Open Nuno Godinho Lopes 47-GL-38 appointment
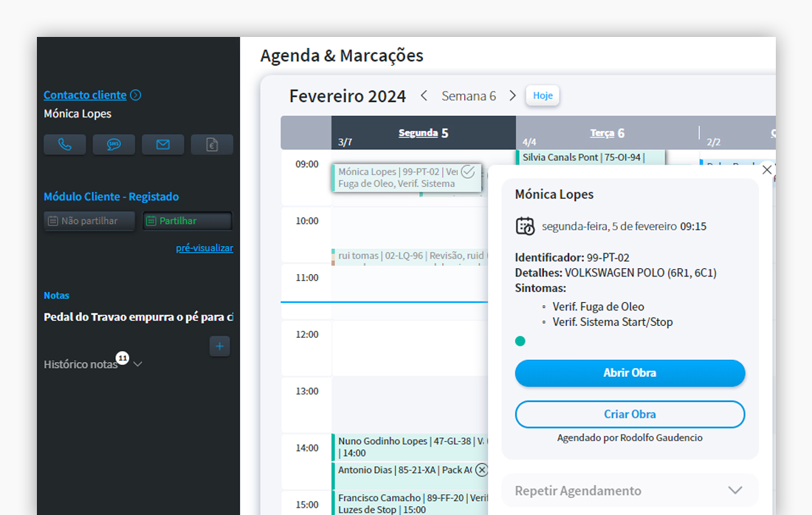Screen dimensions: 812x515 tap(410, 447)
